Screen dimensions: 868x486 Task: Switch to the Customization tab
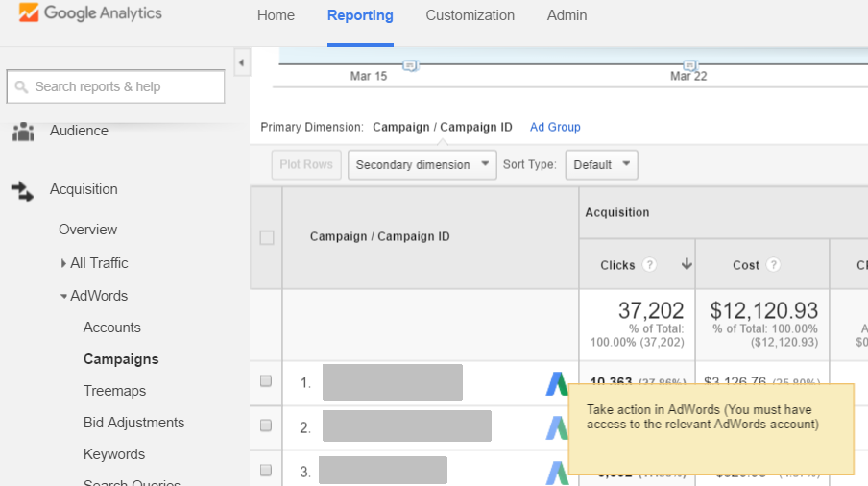coord(470,15)
